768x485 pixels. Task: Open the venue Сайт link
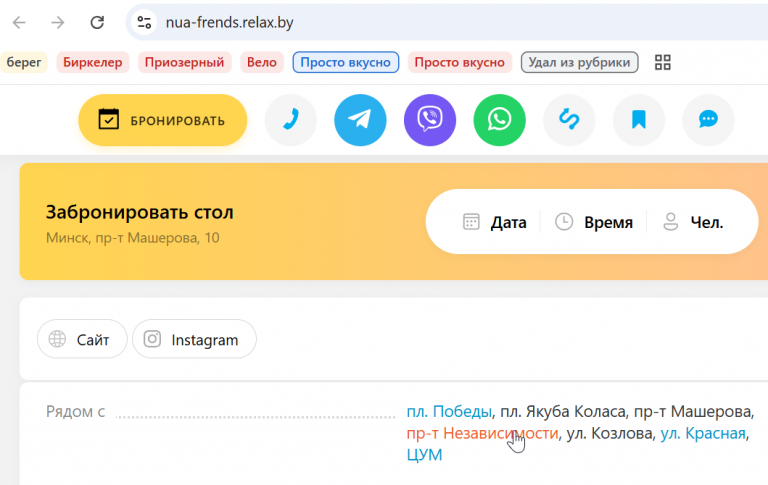[82, 339]
